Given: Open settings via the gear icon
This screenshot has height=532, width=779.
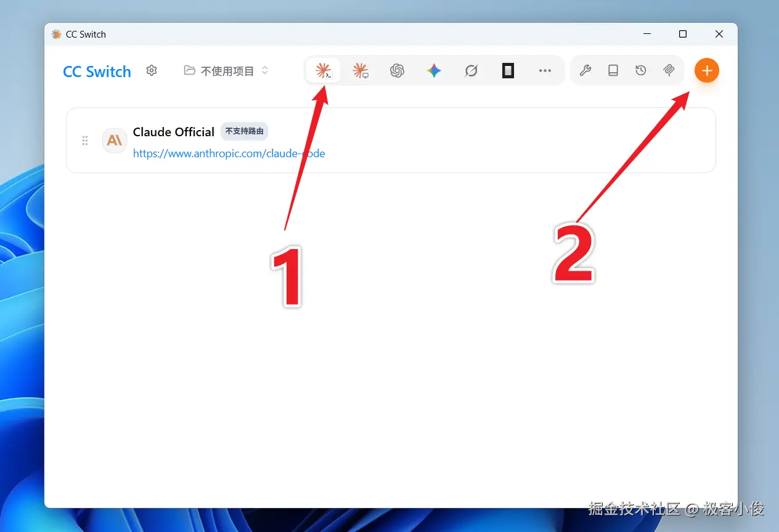Looking at the screenshot, I should tap(152, 71).
